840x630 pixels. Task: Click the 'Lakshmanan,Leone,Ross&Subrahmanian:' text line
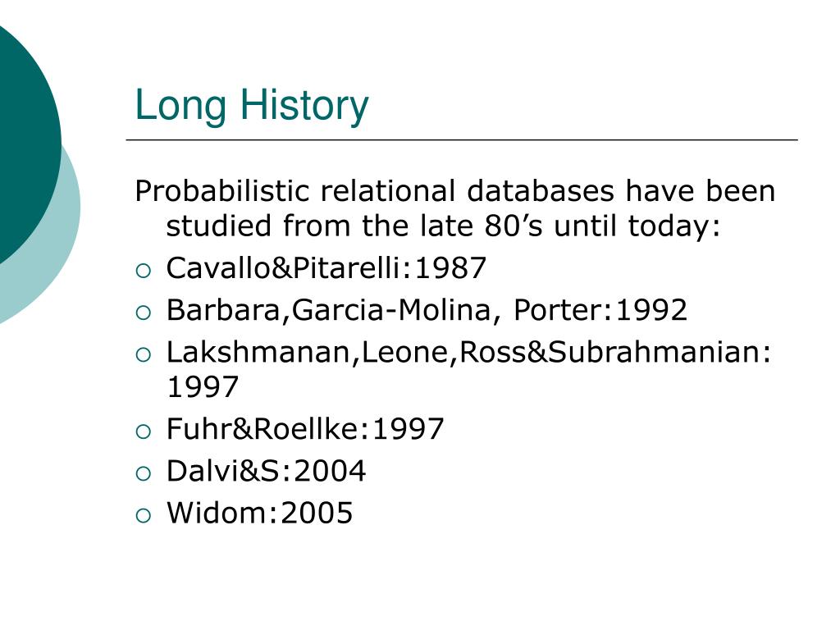tap(468, 353)
